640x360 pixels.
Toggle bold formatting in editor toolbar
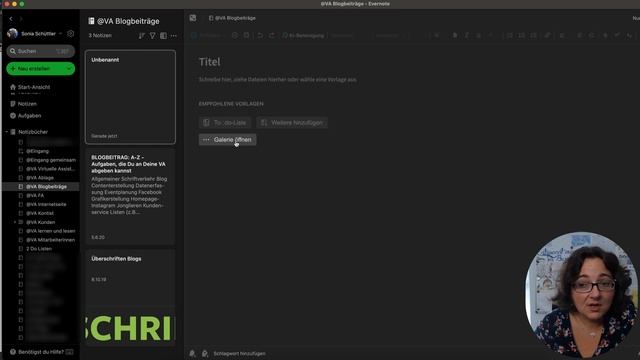pos(455,36)
